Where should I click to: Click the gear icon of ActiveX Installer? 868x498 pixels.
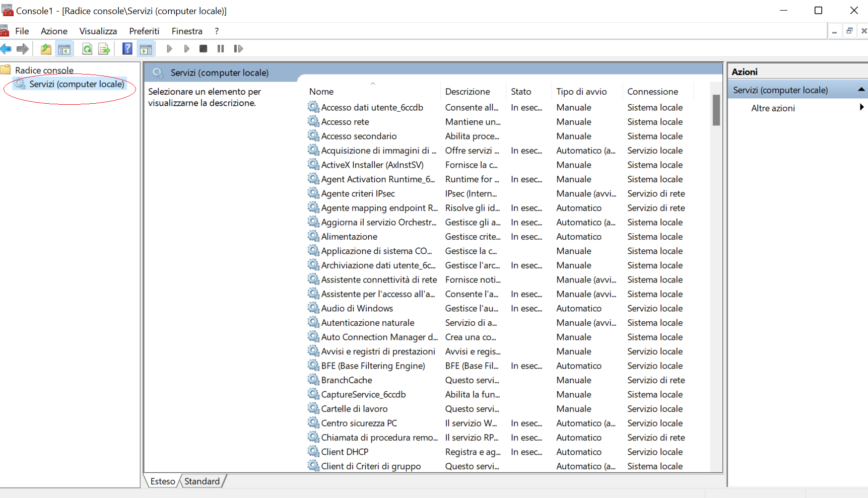(x=313, y=165)
